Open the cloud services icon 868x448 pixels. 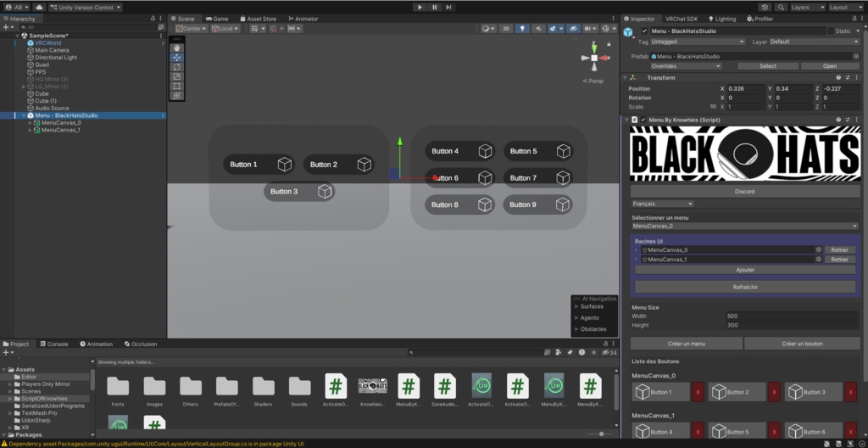[39, 7]
